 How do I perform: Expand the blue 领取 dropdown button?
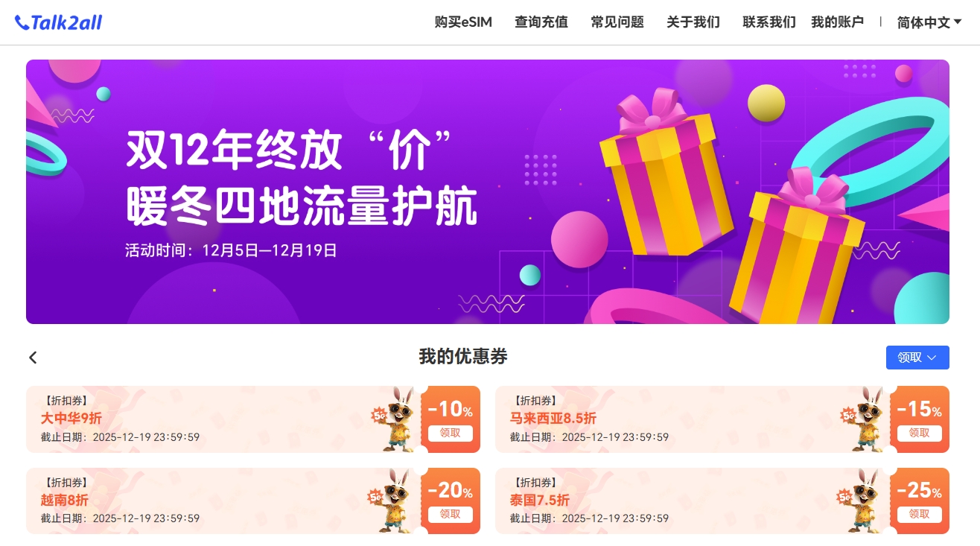(x=917, y=358)
